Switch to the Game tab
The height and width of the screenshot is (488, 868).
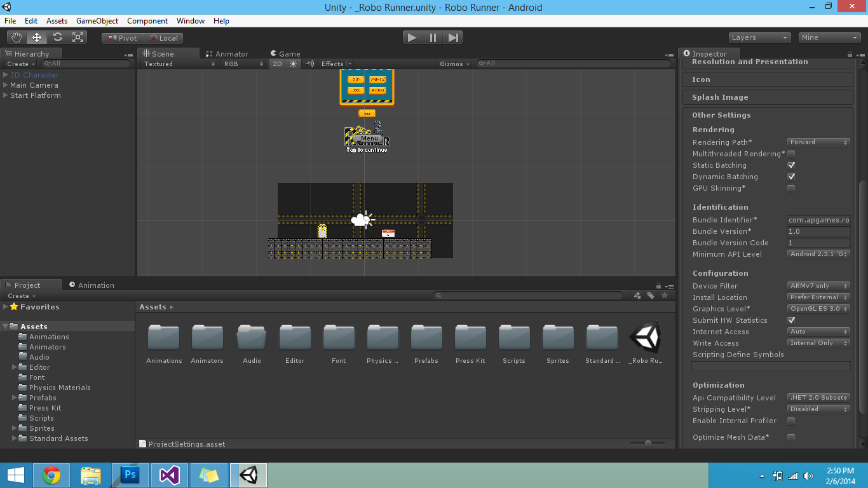coord(285,54)
